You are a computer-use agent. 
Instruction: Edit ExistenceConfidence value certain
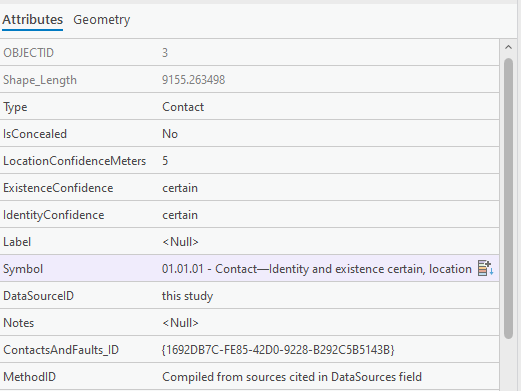tap(180, 188)
